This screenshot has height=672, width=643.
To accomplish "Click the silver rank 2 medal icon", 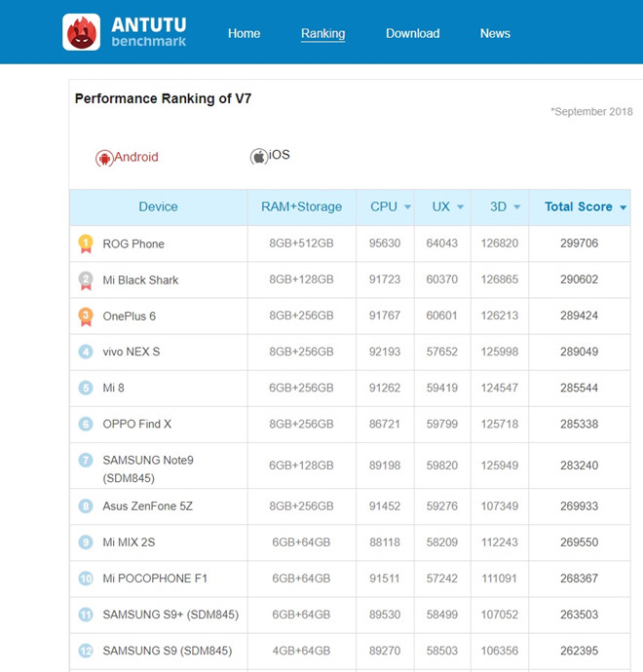I will coord(86,280).
